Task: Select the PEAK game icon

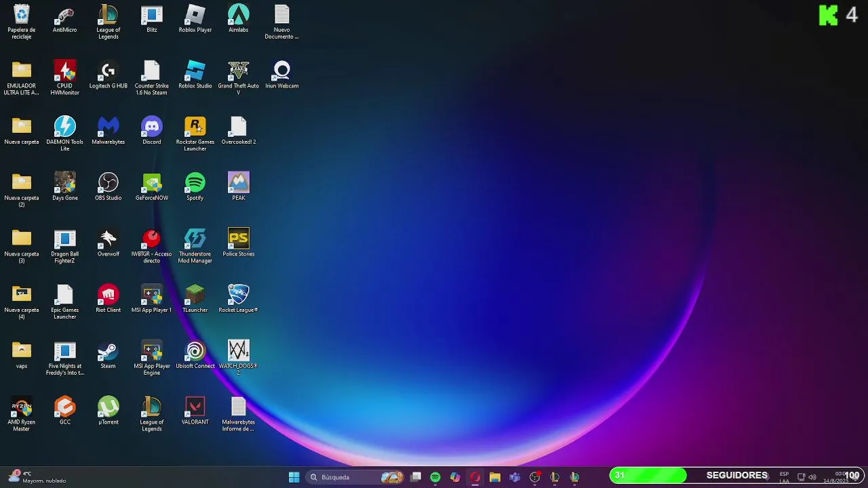Action: pos(239,186)
